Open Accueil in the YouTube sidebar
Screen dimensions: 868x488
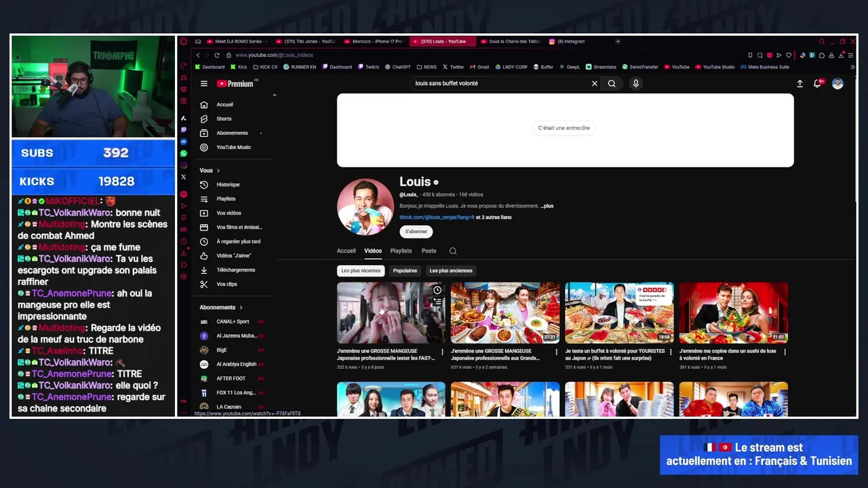(224, 104)
